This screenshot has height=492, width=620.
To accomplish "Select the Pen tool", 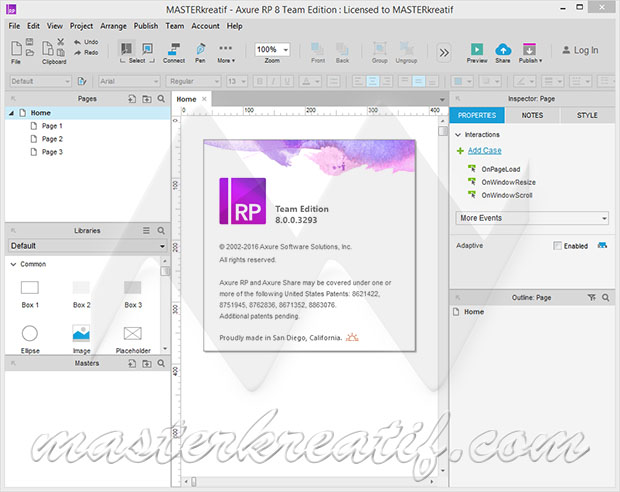I will point(200,53).
